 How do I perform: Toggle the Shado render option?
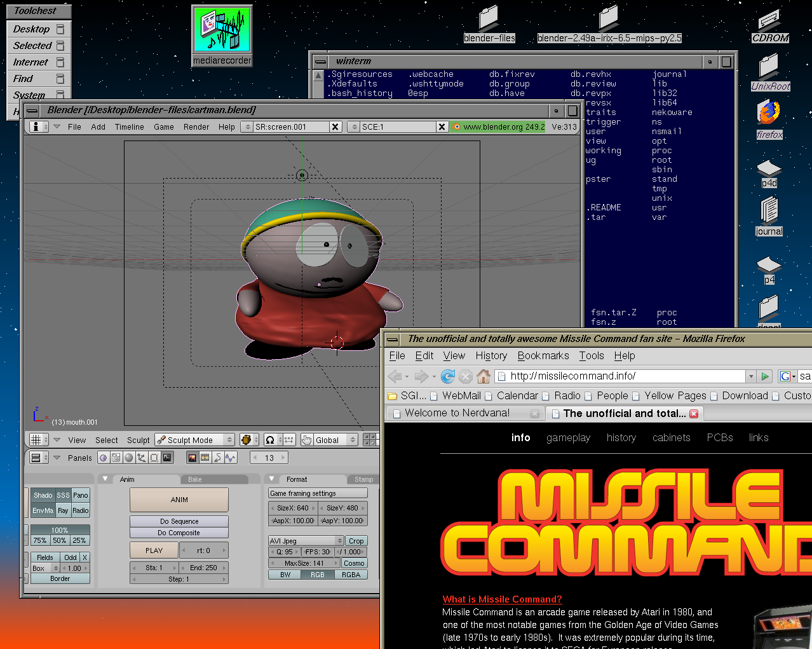(43, 495)
